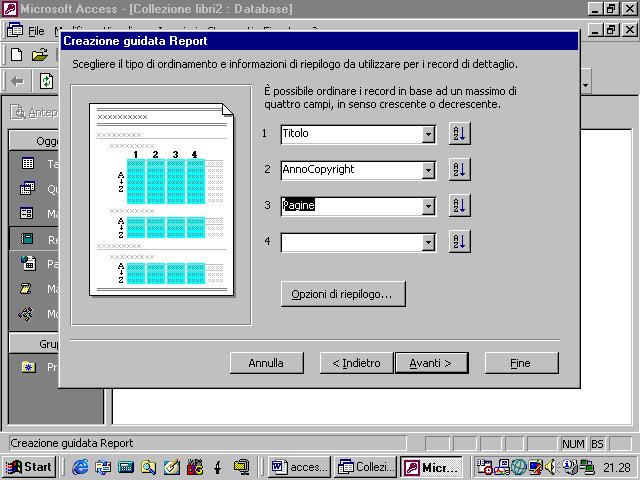Viewport: 640px width, 480px height.
Task: Open the first sort field dropdown showing Titolo
Action: pyautogui.click(x=428, y=134)
